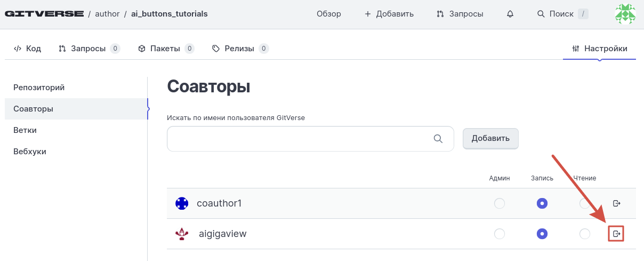Remove coauthor1 using the exit icon
644x261 pixels.
click(x=617, y=203)
